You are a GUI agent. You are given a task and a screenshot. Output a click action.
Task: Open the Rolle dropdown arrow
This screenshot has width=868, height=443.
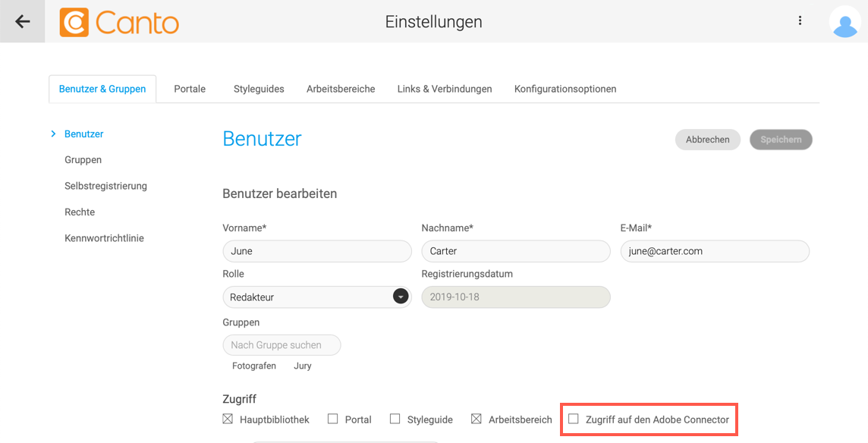[401, 297]
